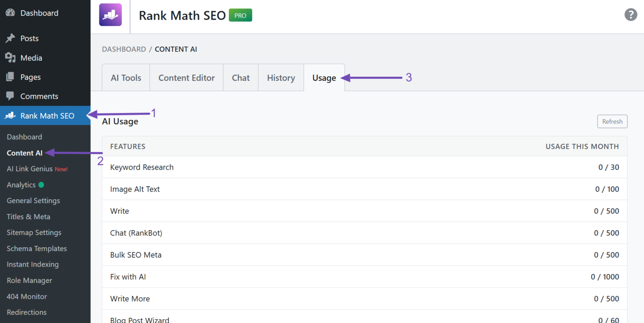Viewport: 644px width, 323px height.
Task: Click the 0 / 60 usage value
Action: [609, 320]
